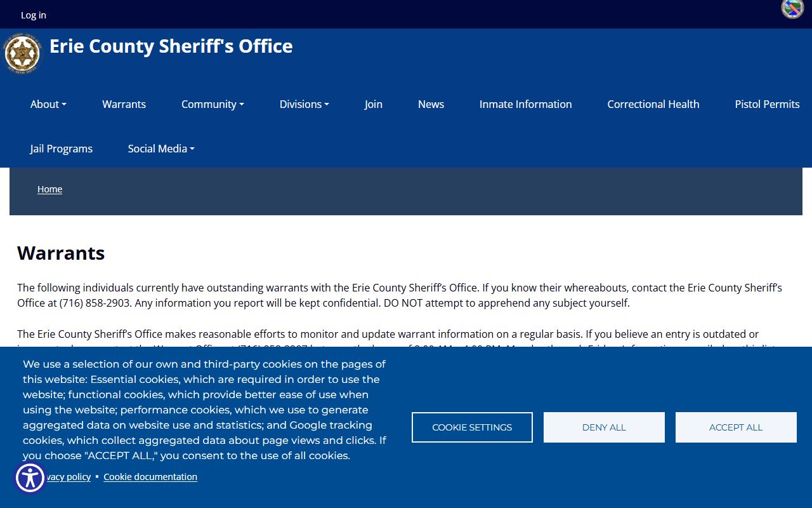Open the Cookie documentation link
The image size is (812, 508).
click(150, 477)
